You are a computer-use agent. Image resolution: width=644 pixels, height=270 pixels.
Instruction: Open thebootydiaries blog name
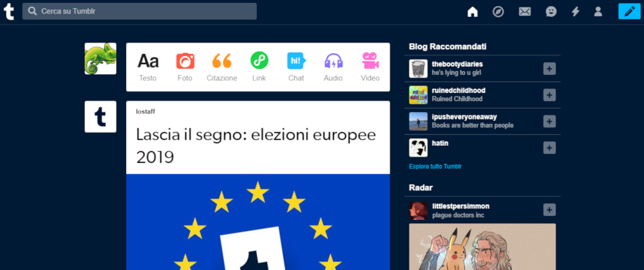pyautogui.click(x=457, y=64)
